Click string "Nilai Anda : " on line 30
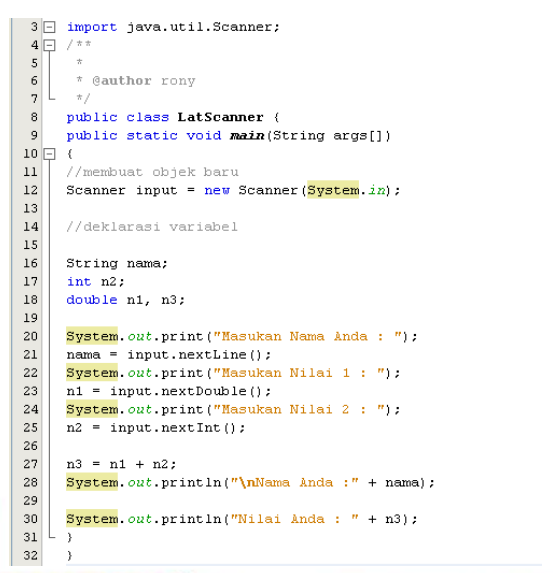The height and width of the screenshot is (573, 553). point(295,519)
